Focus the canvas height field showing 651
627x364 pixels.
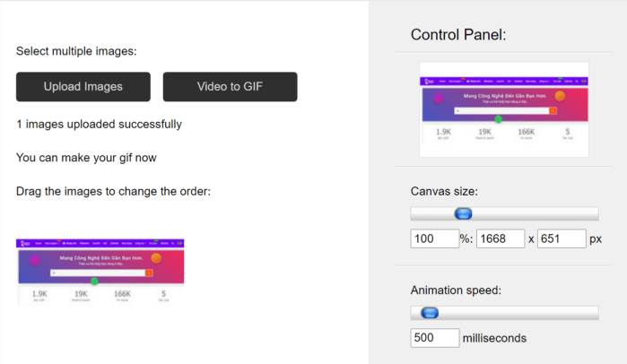[562, 238]
